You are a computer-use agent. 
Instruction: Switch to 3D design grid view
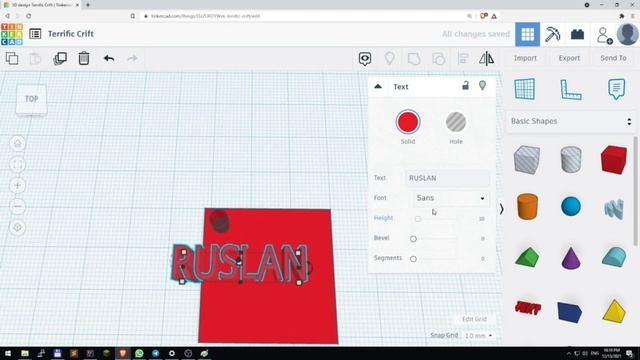click(527, 34)
